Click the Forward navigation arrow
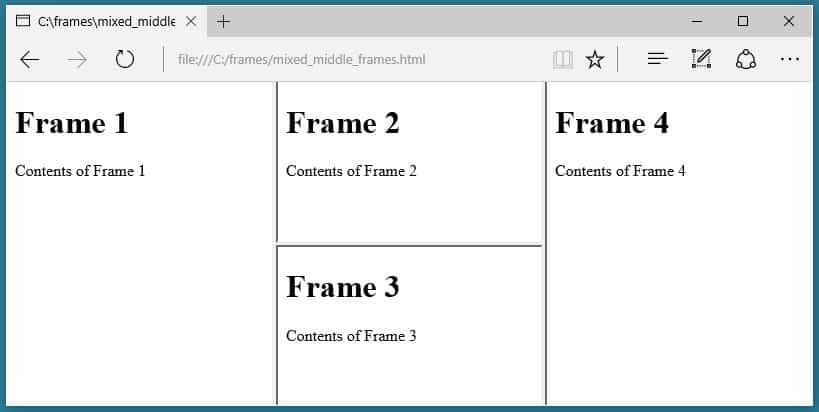819x412 pixels. (x=77, y=60)
